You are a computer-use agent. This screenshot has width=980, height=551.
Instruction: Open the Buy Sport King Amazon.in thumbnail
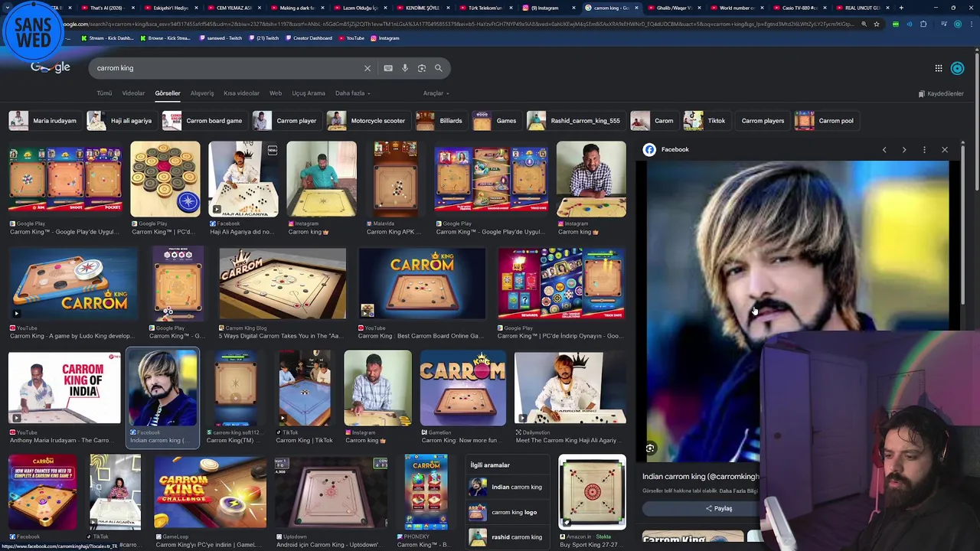(x=592, y=492)
